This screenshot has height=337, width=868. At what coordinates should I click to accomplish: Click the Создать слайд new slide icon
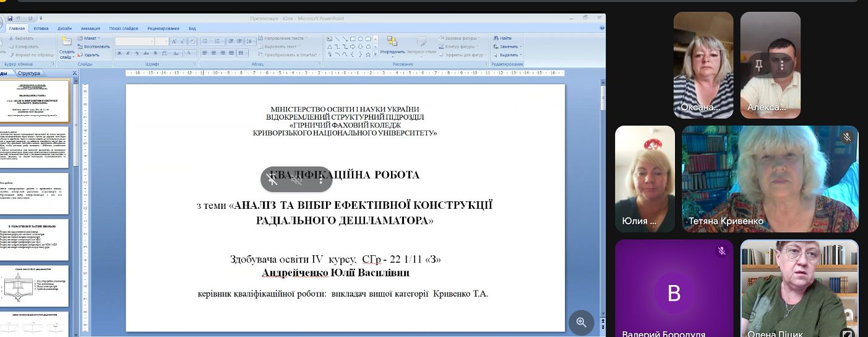tap(67, 42)
